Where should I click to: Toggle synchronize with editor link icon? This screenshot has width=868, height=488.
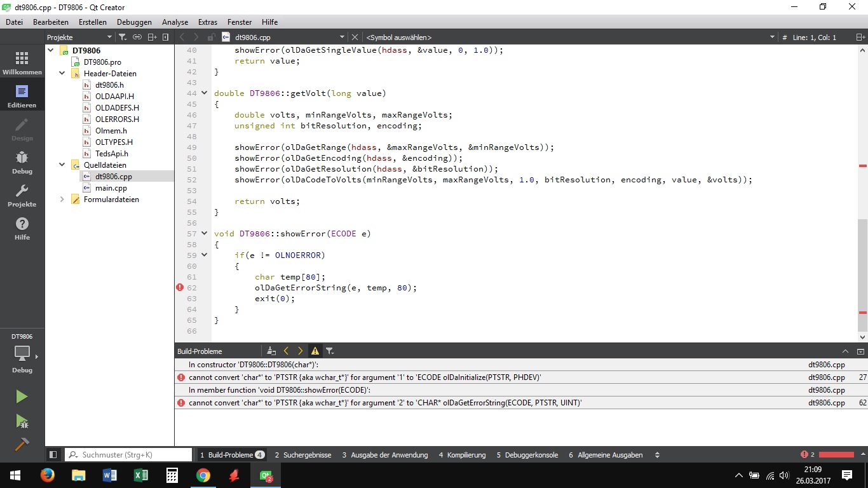point(137,37)
